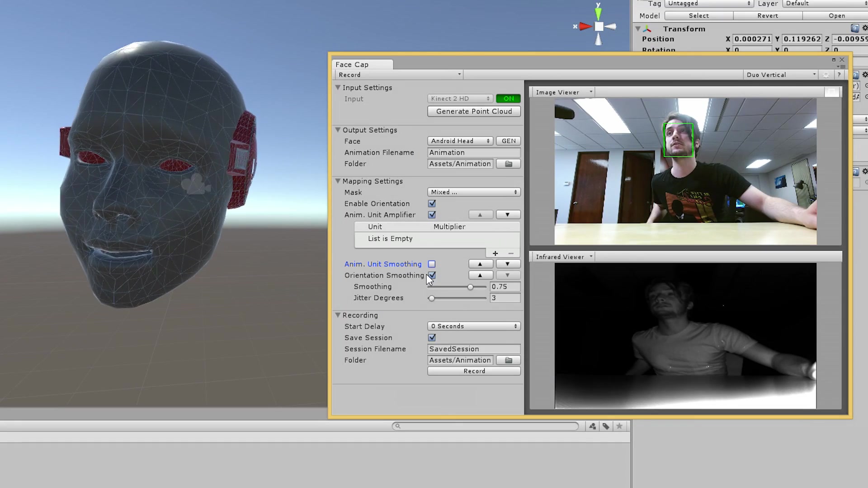Click plus to add amplifier unit
Viewport: 868px width, 488px height.
click(495, 253)
